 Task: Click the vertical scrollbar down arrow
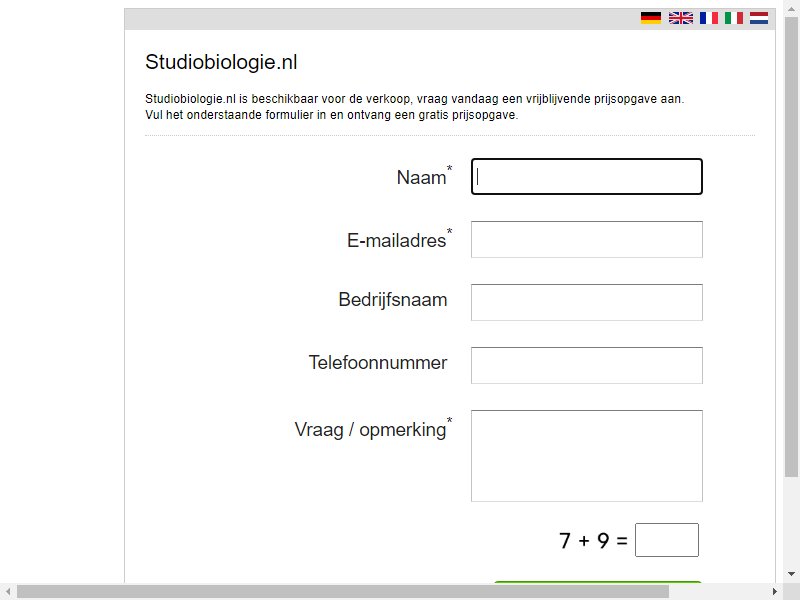pyautogui.click(x=791, y=574)
